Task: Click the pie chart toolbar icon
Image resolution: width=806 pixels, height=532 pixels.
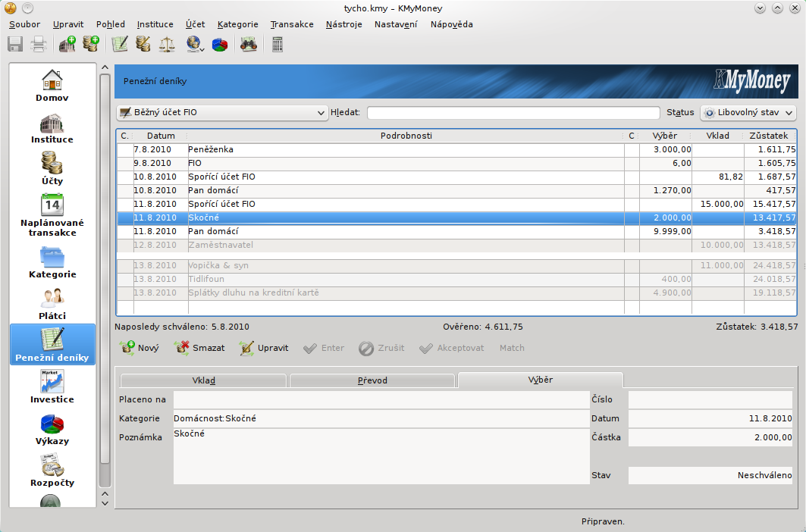Action: tap(220, 45)
